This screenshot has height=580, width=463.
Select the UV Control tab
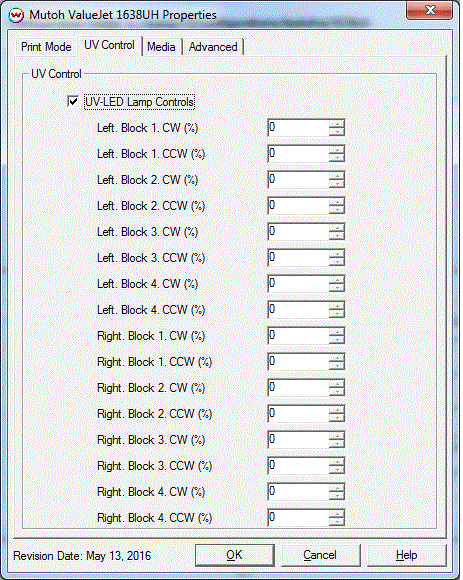109,45
